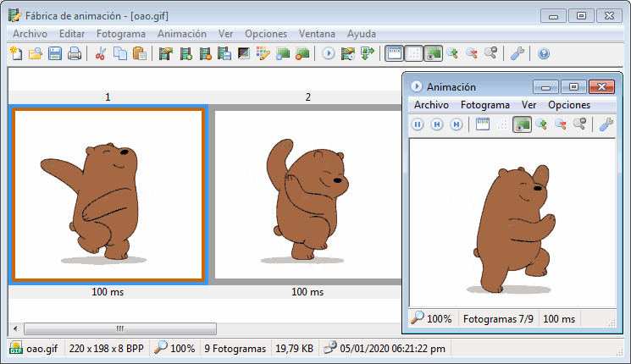
Task: Click the Zoom out magnifier in main toolbar
Action: 472,53
